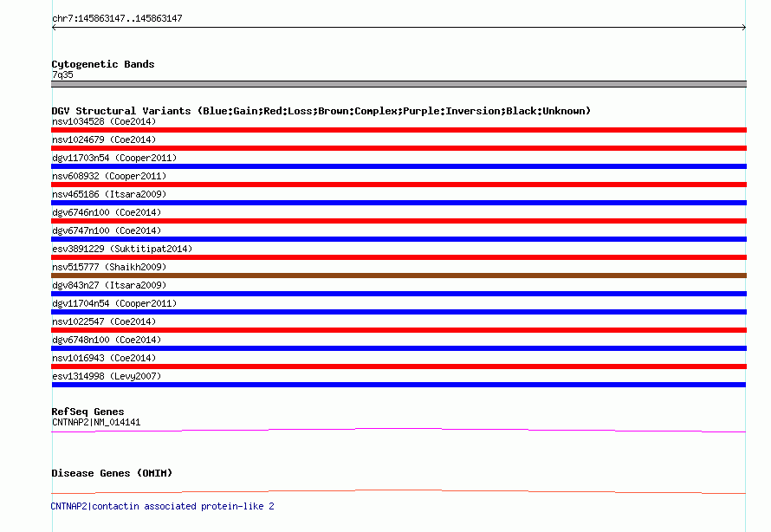
Task: Select the blue bar under dgv6747n100
Action: coord(398,239)
